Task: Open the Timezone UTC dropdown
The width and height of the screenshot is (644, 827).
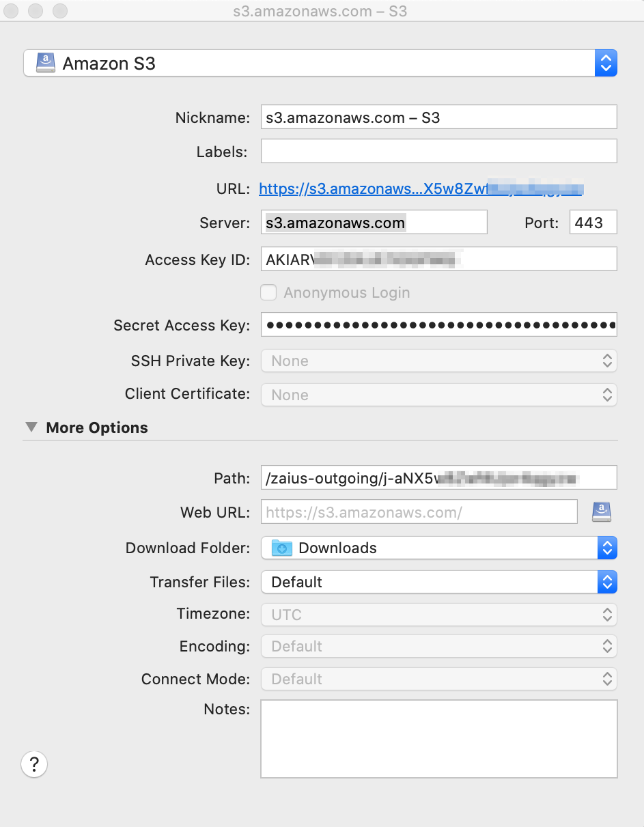Action: [438, 614]
